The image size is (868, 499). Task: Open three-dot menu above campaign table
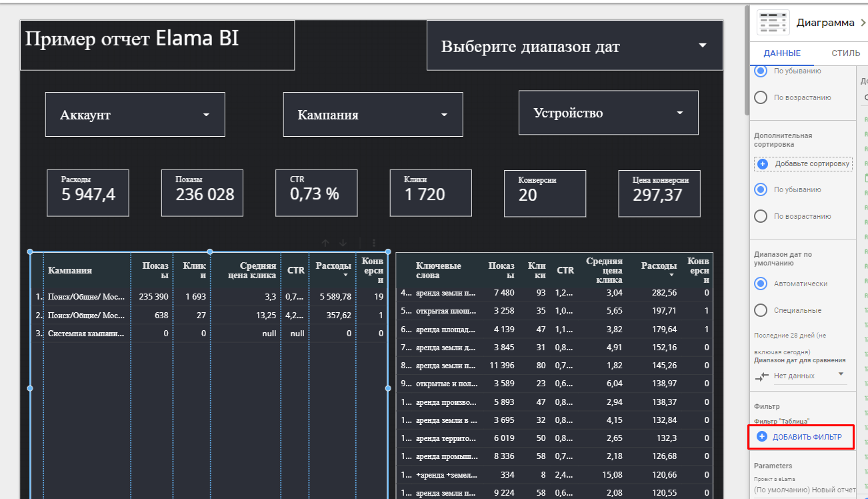click(374, 243)
